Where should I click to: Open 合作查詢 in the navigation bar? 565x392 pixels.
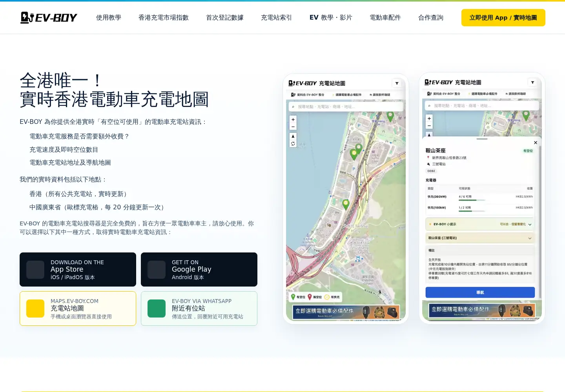pos(431,18)
